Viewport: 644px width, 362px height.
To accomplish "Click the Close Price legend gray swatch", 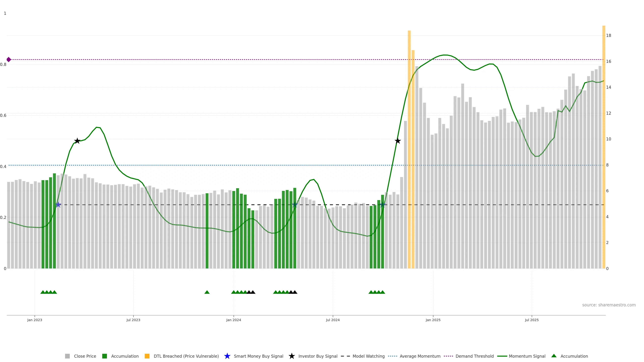I will point(67,356).
